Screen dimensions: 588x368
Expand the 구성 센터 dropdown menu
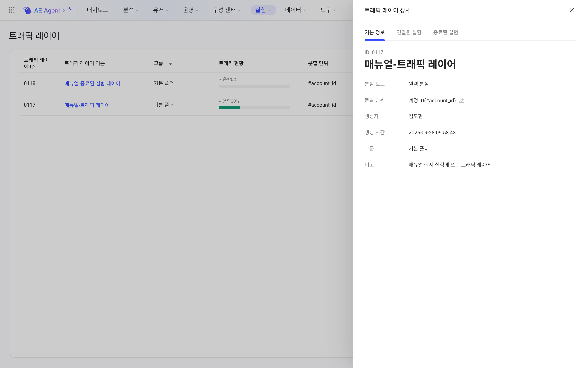point(227,10)
